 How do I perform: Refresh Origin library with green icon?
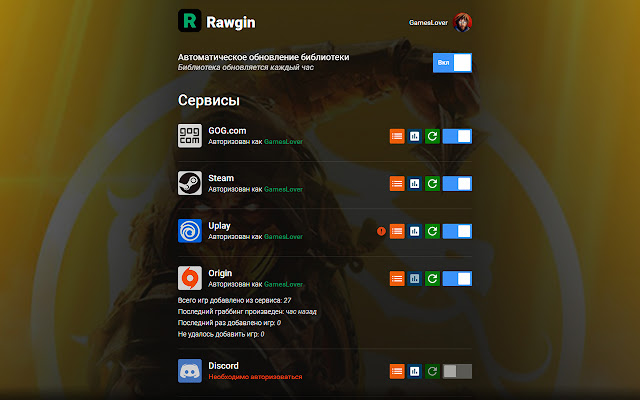tap(432, 279)
